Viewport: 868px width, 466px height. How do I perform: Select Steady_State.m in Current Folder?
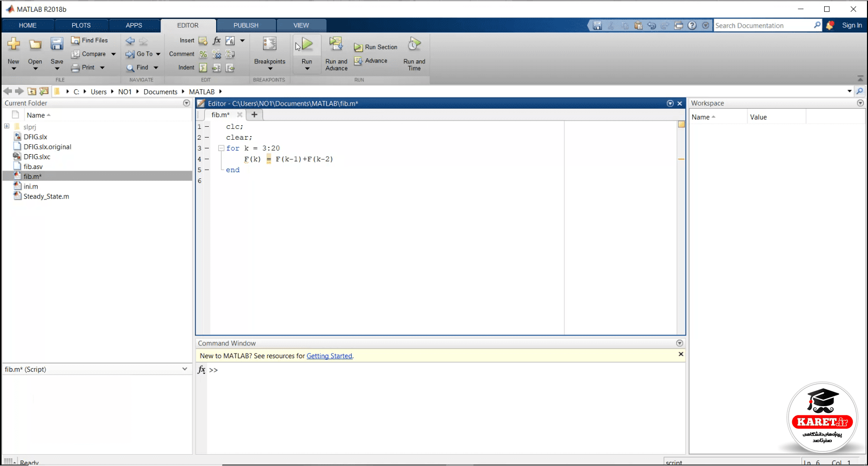46,196
